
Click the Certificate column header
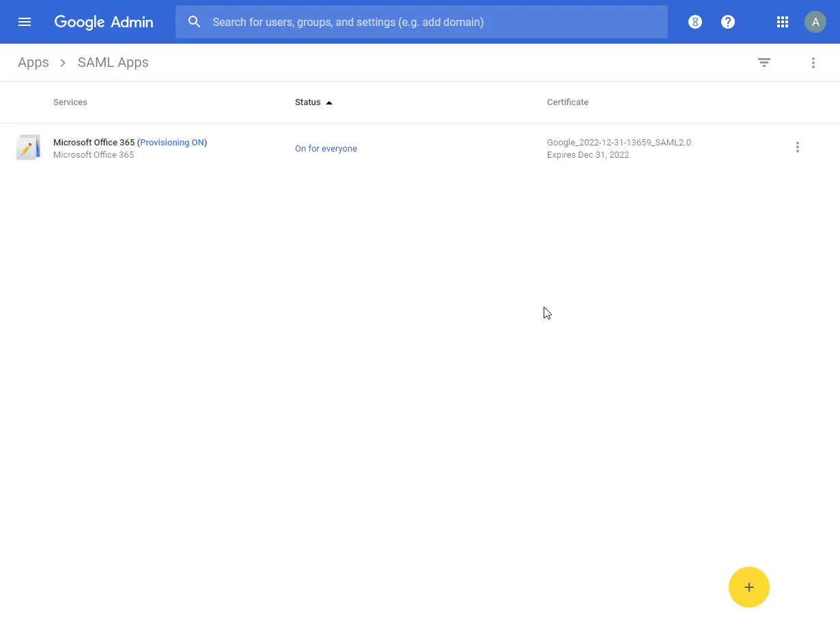(568, 102)
